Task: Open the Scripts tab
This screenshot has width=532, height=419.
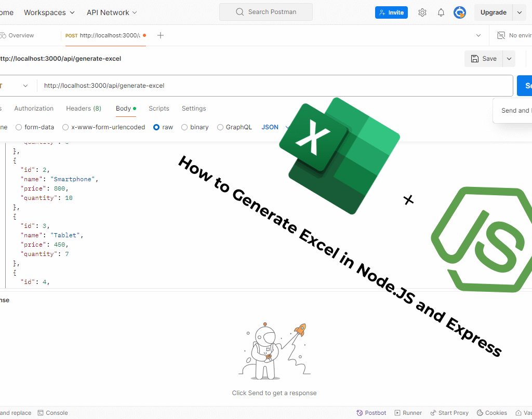Action: [x=159, y=109]
